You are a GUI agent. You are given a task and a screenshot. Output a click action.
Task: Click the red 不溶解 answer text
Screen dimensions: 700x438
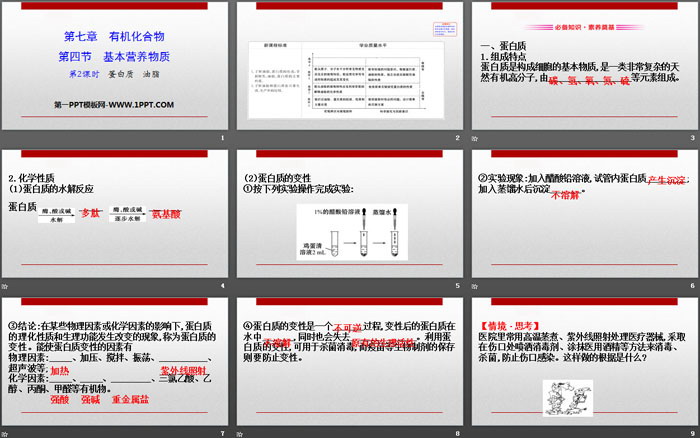566,196
